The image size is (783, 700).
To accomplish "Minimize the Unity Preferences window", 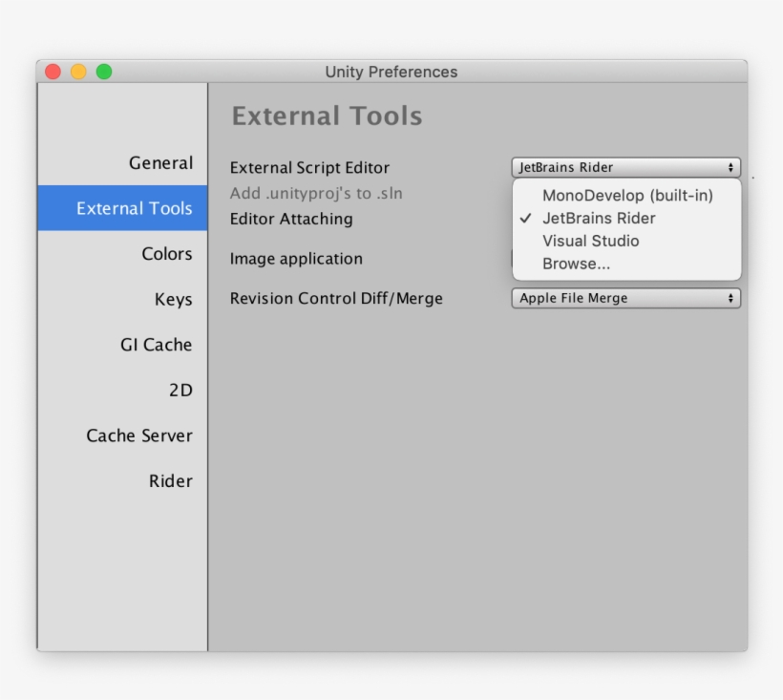I will click(78, 72).
